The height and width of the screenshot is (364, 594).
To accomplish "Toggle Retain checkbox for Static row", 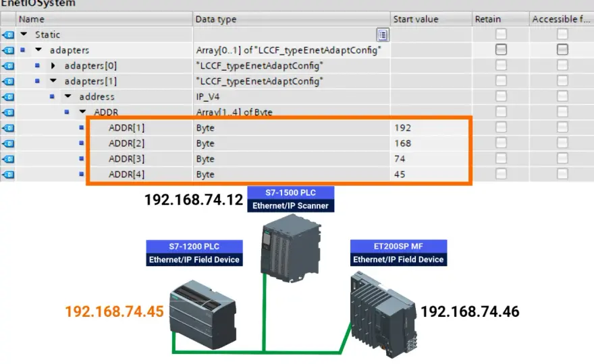I will click(501, 34).
